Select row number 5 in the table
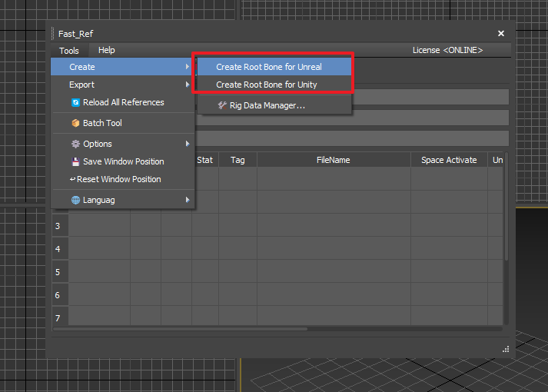Image resolution: width=548 pixels, height=392 pixels. [x=58, y=272]
